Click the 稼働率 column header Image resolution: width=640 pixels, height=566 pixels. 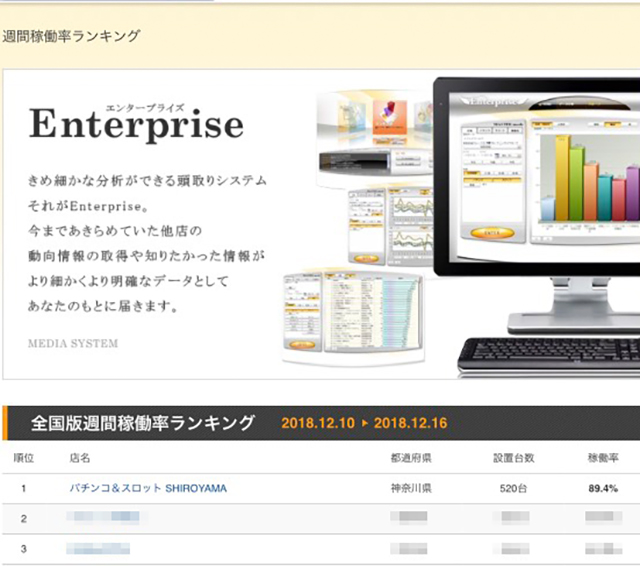pyautogui.click(x=602, y=457)
